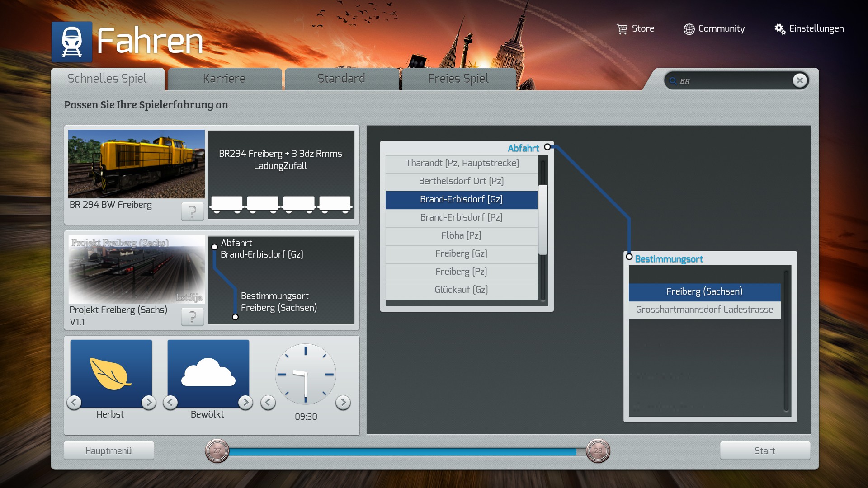The width and height of the screenshot is (868, 488).
Task: Click help question mark for BR 294 locomotive
Action: click(x=192, y=211)
